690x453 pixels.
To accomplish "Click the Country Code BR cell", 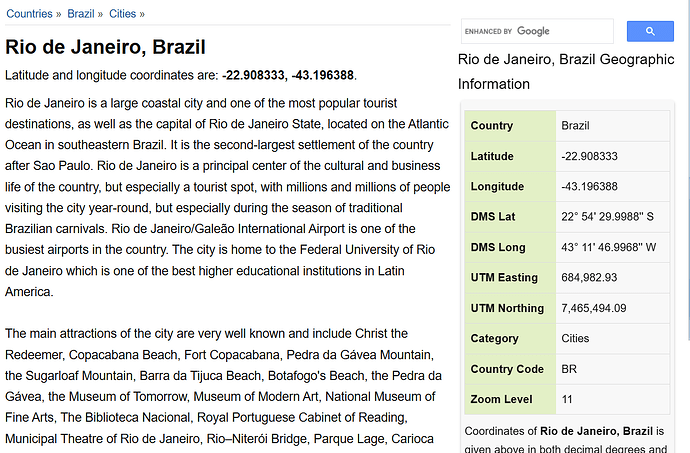I will (613, 369).
